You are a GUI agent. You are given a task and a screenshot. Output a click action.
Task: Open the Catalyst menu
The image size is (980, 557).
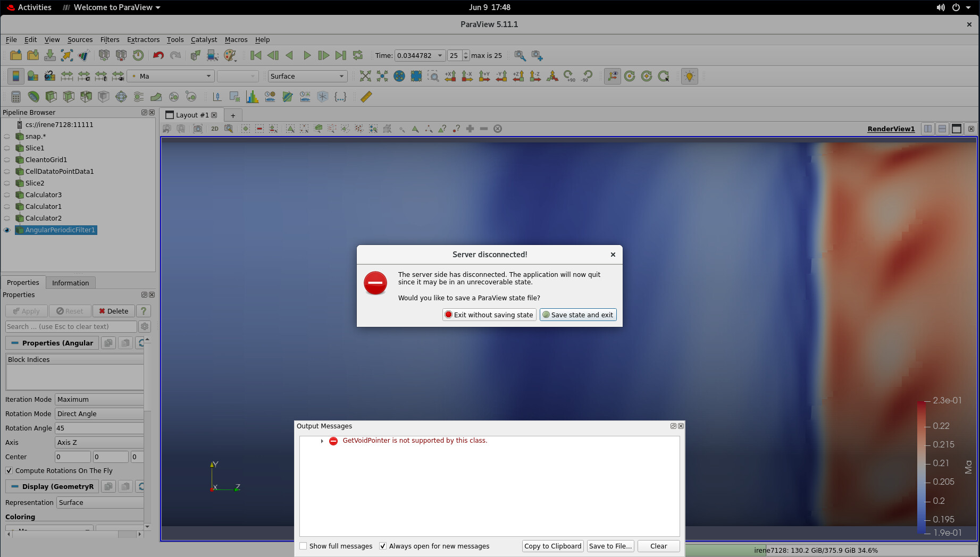coord(204,40)
